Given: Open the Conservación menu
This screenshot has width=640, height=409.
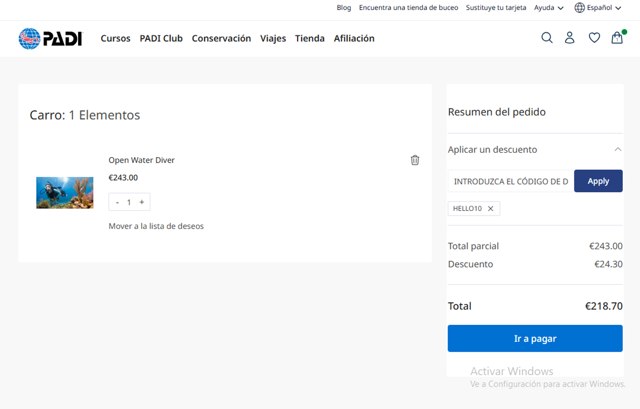Looking at the screenshot, I should tap(221, 38).
